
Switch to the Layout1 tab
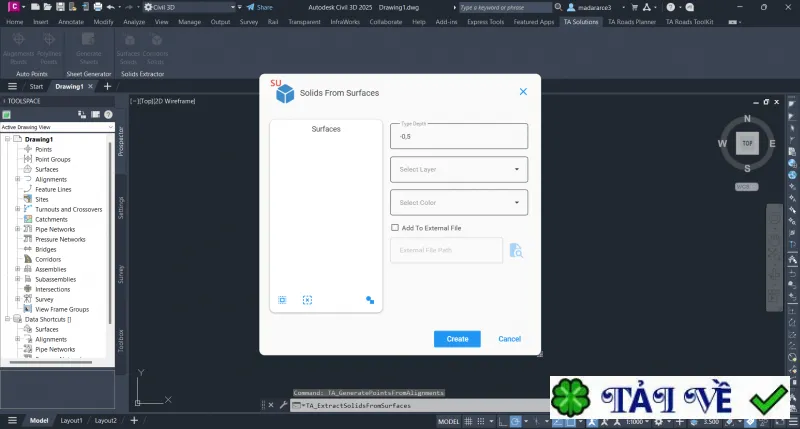pos(71,420)
